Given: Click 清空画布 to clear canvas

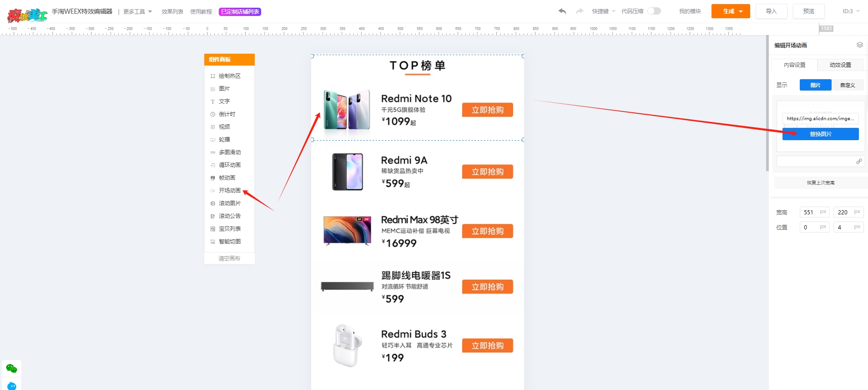Looking at the screenshot, I should click(229, 258).
